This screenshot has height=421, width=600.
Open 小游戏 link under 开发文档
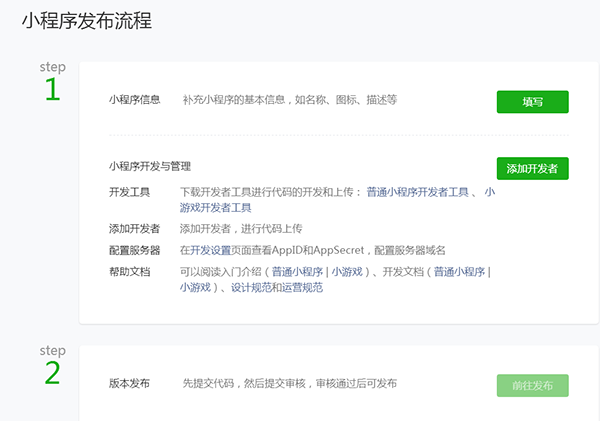pyautogui.click(x=195, y=287)
